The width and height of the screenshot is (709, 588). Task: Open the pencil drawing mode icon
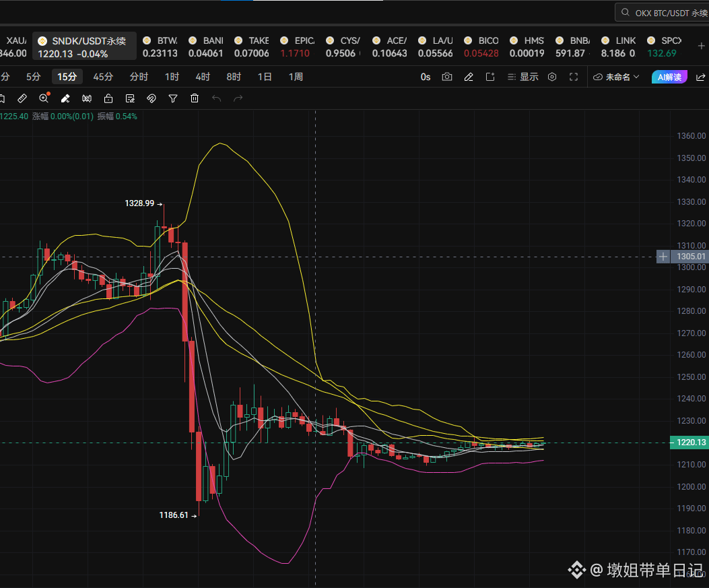click(469, 77)
